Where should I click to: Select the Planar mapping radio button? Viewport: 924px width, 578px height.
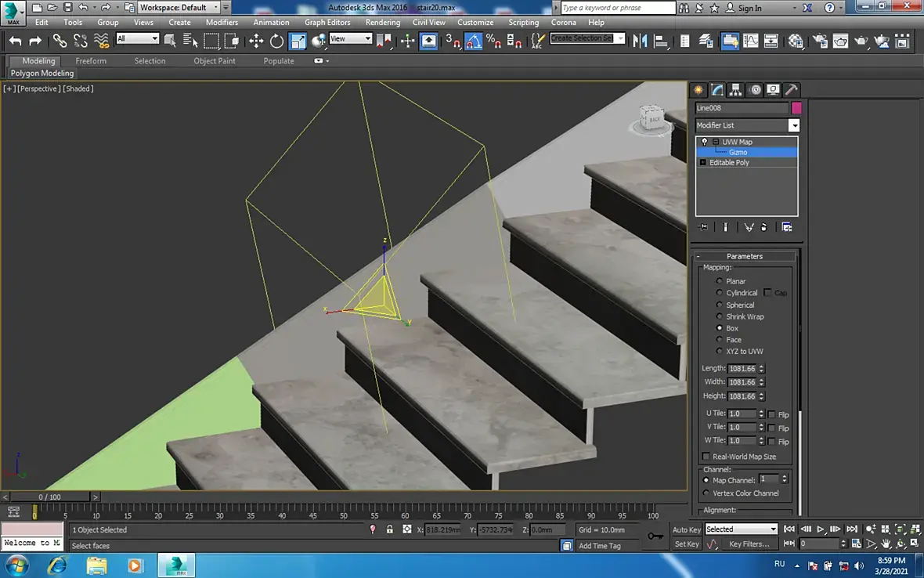click(x=720, y=281)
